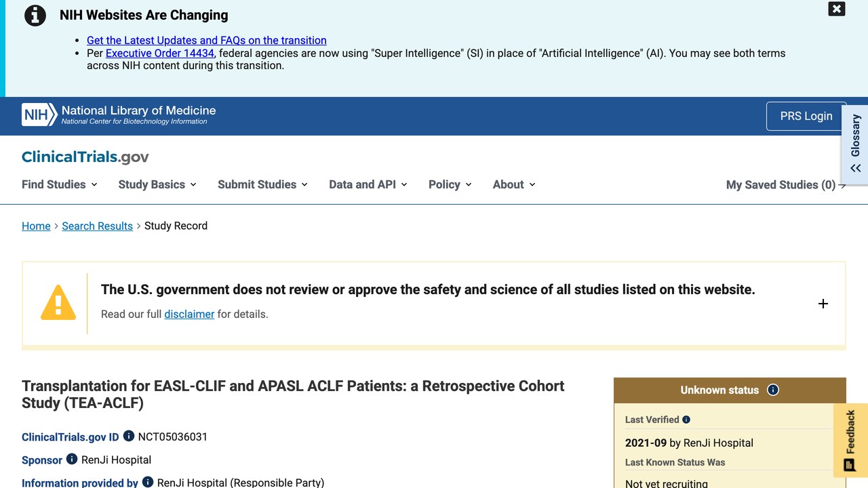868x488 pixels.
Task: Click the Last Known Status Was label
Action: click(675, 462)
